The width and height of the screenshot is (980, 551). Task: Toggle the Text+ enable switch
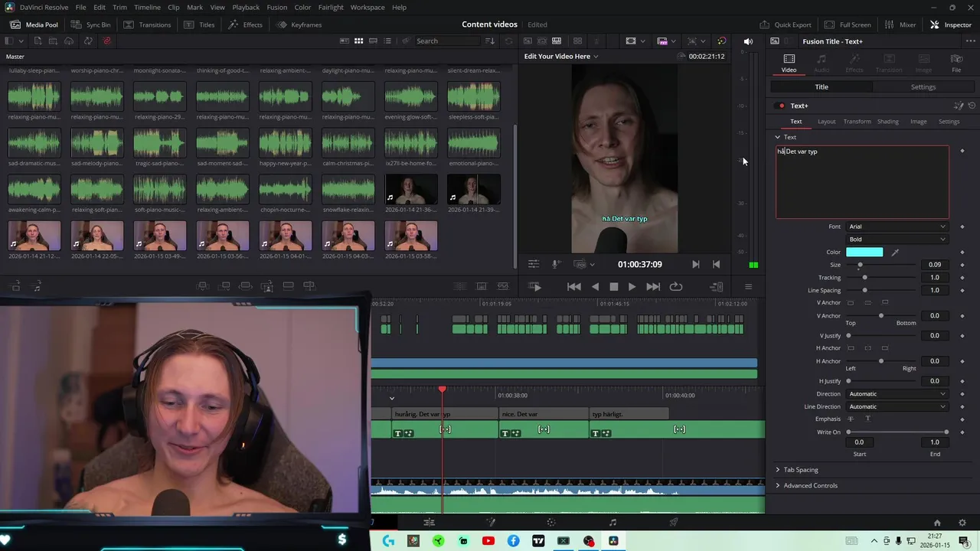coord(781,106)
